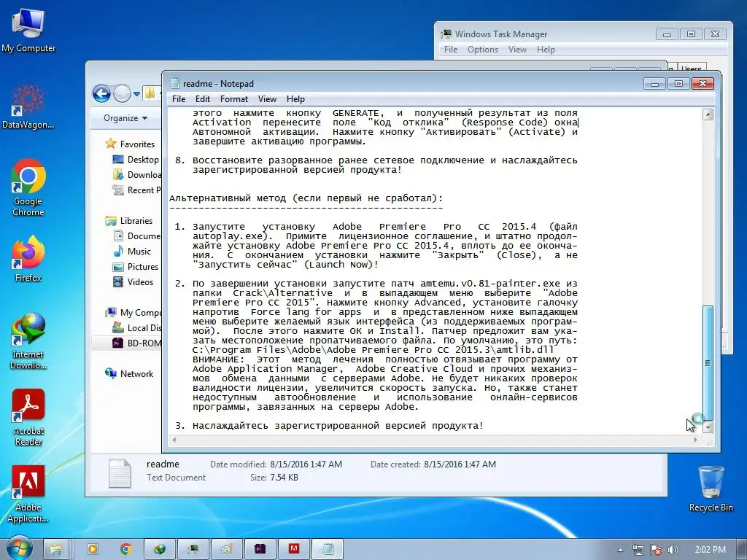Open Paint taskbar button
The image size is (747, 560).
(227, 550)
